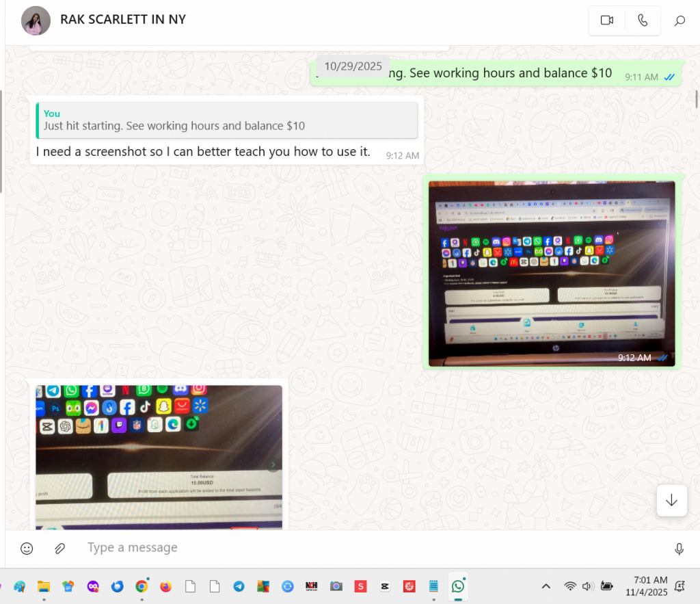Image resolution: width=700 pixels, height=604 pixels.
Task: Jump to quoted message 'Just hit starting'
Action: click(x=226, y=120)
